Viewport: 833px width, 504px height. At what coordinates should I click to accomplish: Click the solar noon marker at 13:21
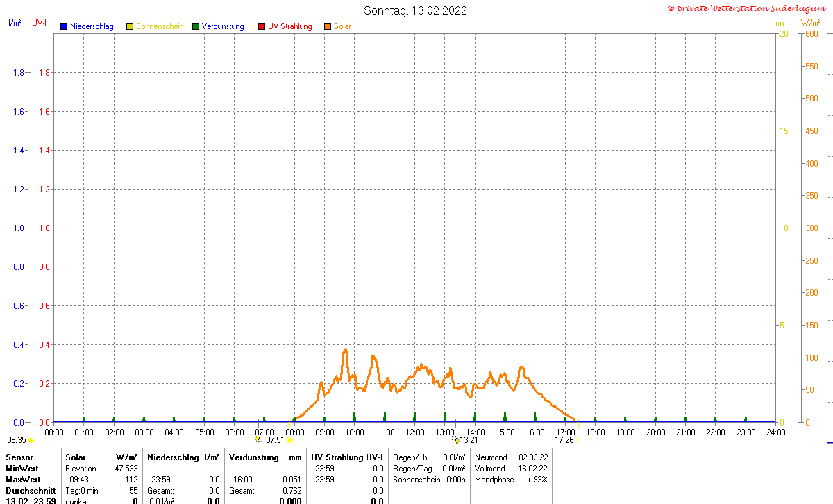(x=457, y=440)
